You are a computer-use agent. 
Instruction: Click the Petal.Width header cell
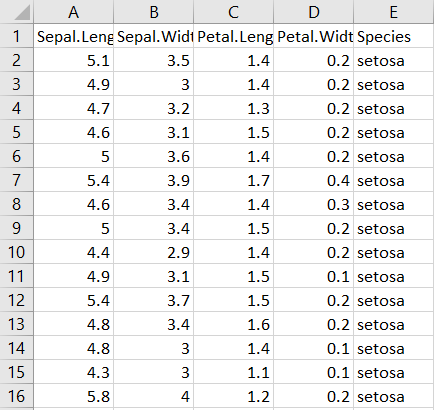(x=313, y=36)
